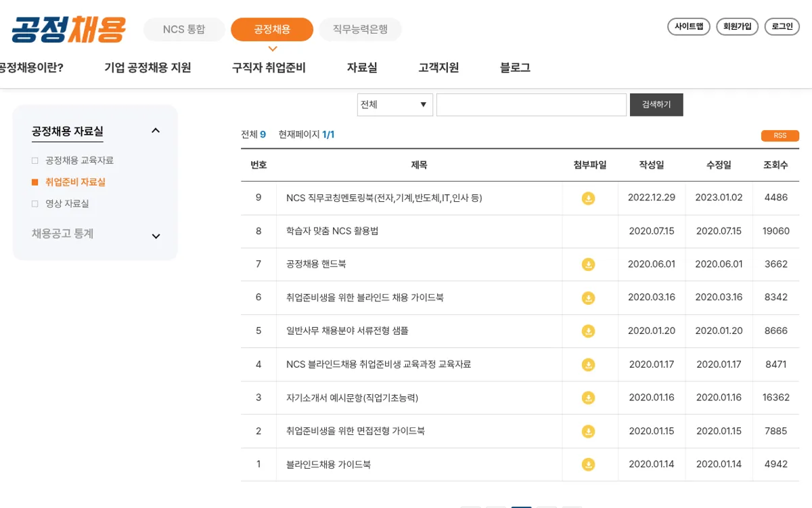The height and width of the screenshot is (508, 812).
Task: Download attachment for 자기소개서 예시문항 row
Action: (x=589, y=398)
